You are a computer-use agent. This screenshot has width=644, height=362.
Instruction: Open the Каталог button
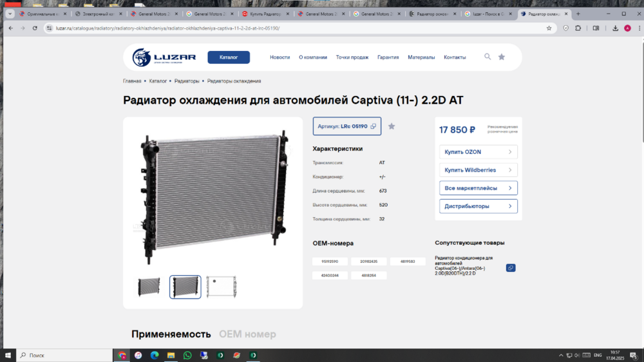click(229, 57)
